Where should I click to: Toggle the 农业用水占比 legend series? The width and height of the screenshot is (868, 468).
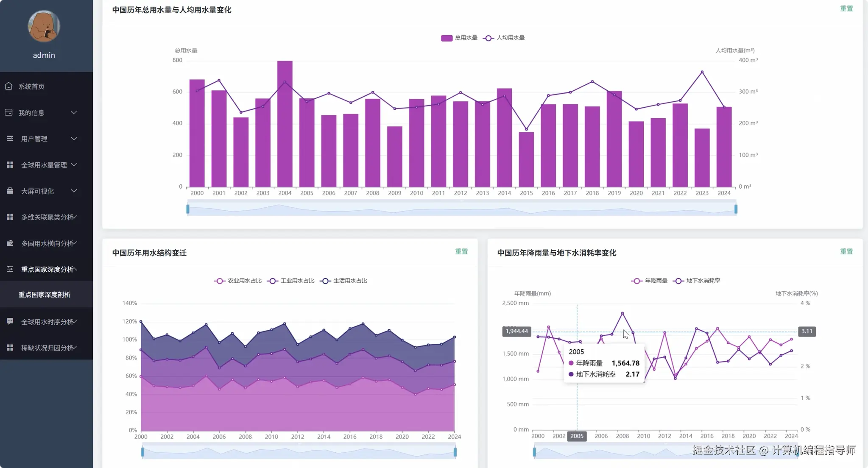(x=238, y=281)
